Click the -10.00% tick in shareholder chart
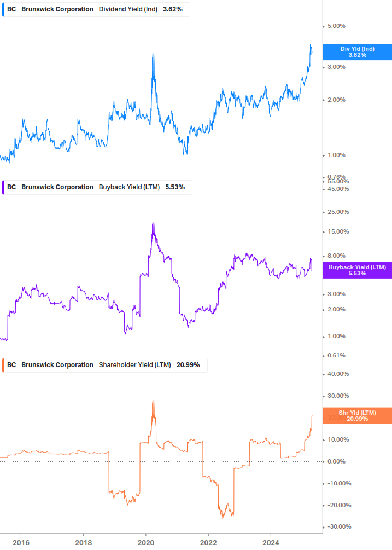 coord(339,483)
